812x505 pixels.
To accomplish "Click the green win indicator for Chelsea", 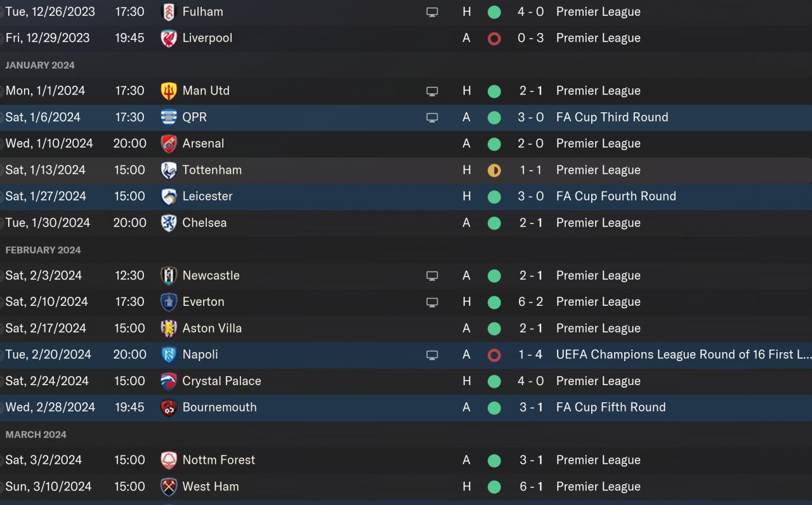I will click(494, 223).
